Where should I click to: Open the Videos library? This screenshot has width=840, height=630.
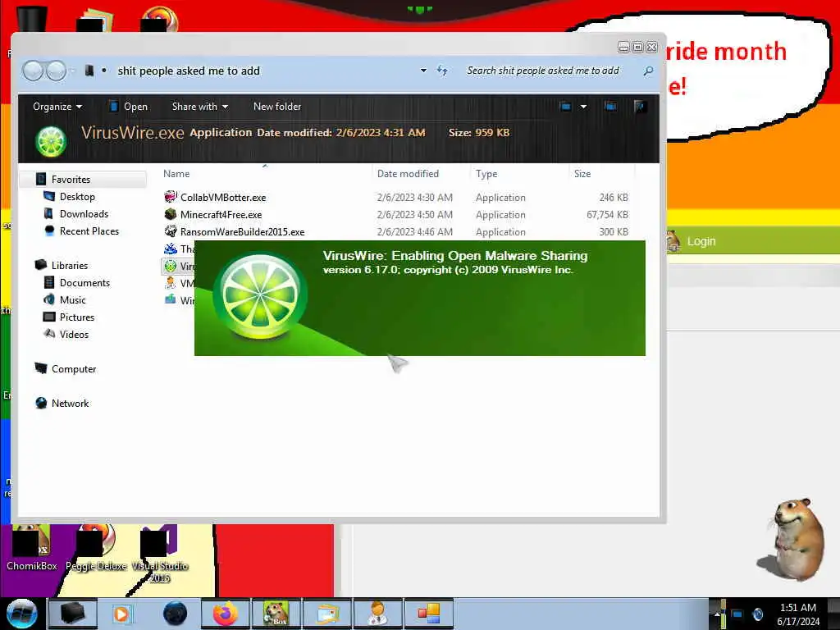[x=74, y=335]
